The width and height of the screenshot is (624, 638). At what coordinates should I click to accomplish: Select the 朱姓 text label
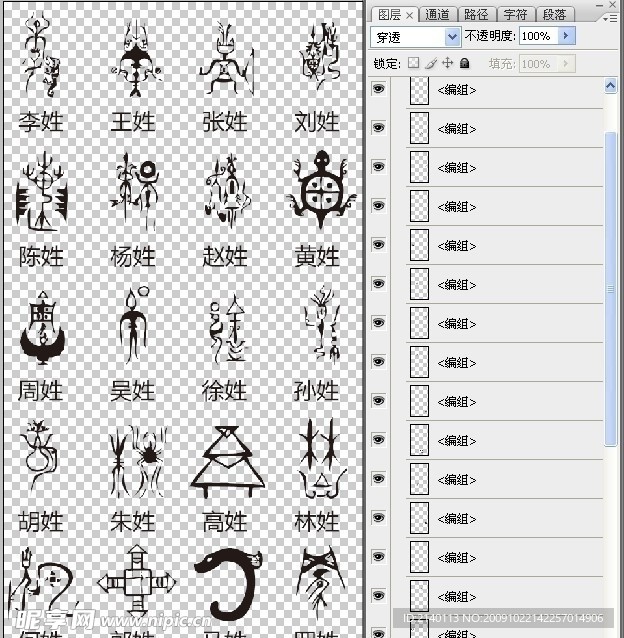[x=133, y=522]
